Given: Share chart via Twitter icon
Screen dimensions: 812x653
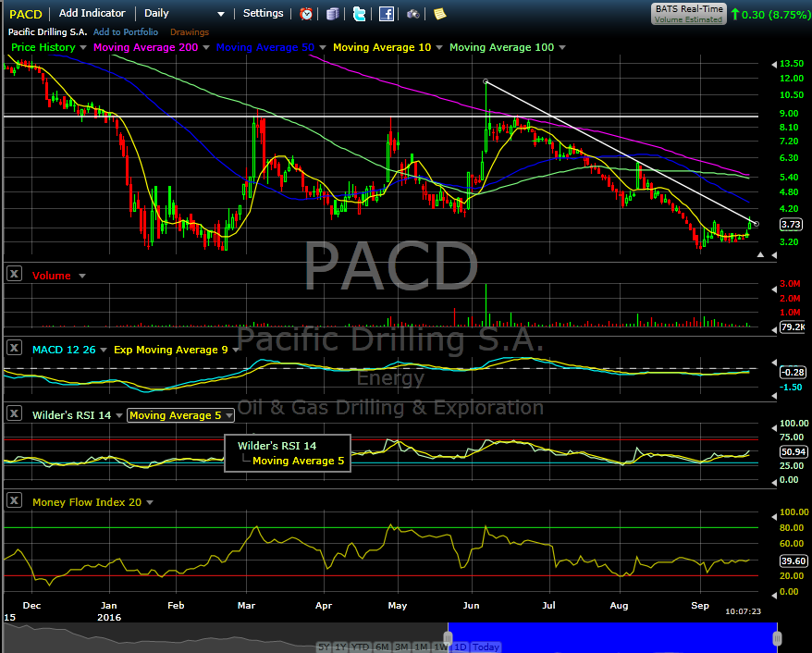Looking at the screenshot, I should (359, 14).
